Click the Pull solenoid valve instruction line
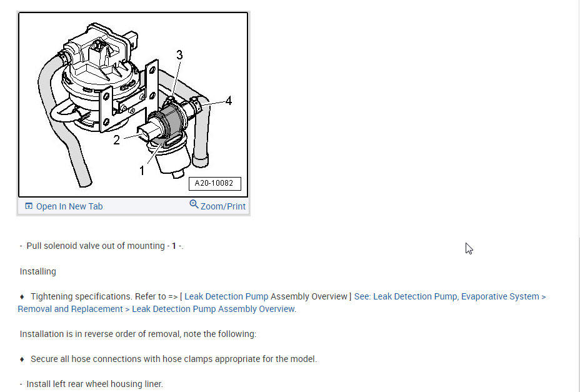 tap(102, 246)
